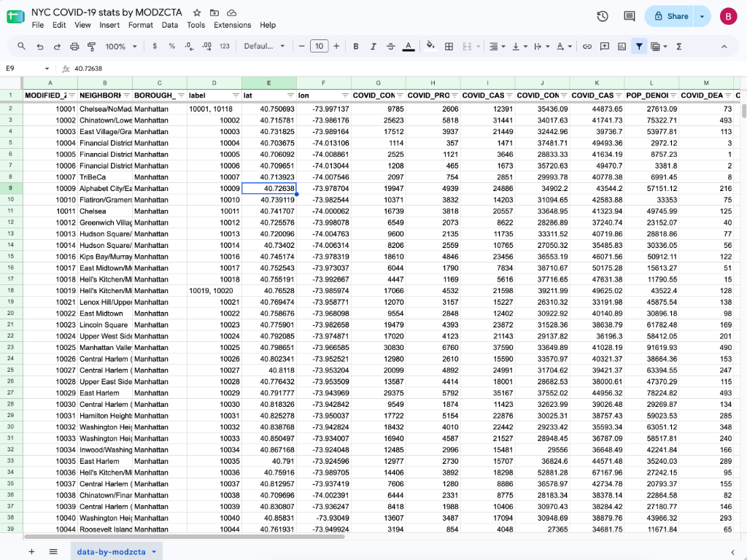Image resolution: width=747 pixels, height=560 pixels.
Task: Insert a comment
Action: coord(605,46)
